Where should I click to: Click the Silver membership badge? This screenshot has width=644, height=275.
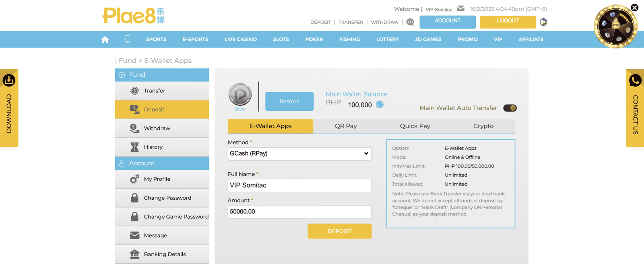click(240, 95)
